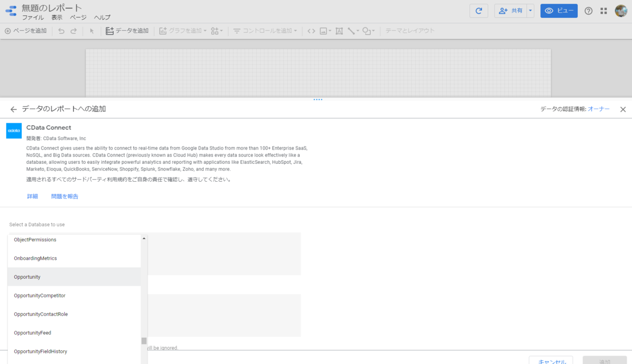Screen dimensions: 632x364
Task: Click the CData Connect connector title
Action: pyautogui.click(x=48, y=127)
